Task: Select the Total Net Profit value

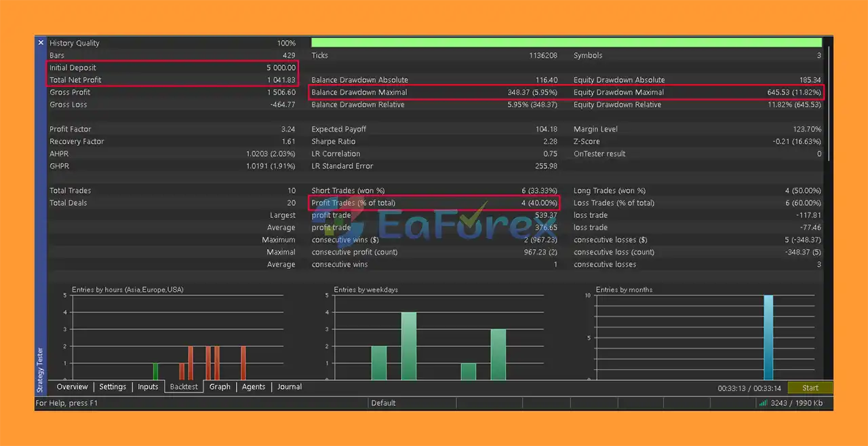Action: pos(281,80)
